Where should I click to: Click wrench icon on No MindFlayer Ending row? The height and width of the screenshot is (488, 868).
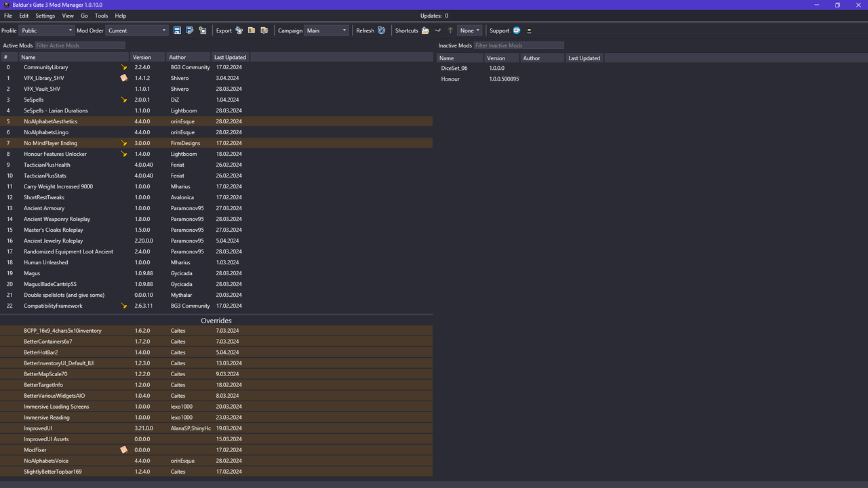pos(123,143)
